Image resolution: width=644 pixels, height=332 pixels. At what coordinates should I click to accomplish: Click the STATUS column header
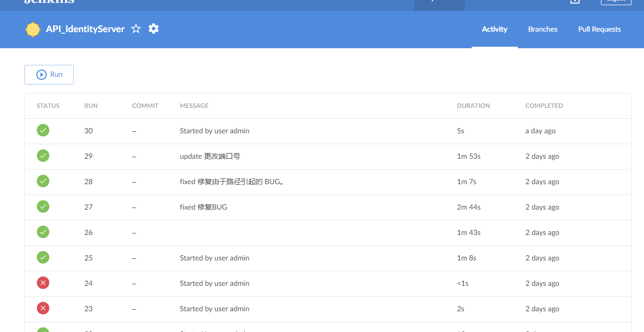[48, 106]
